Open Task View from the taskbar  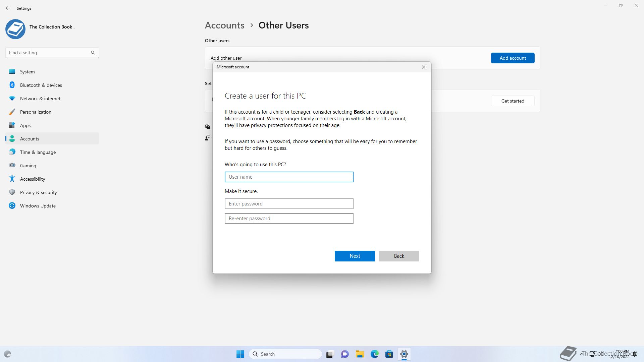pos(330,354)
